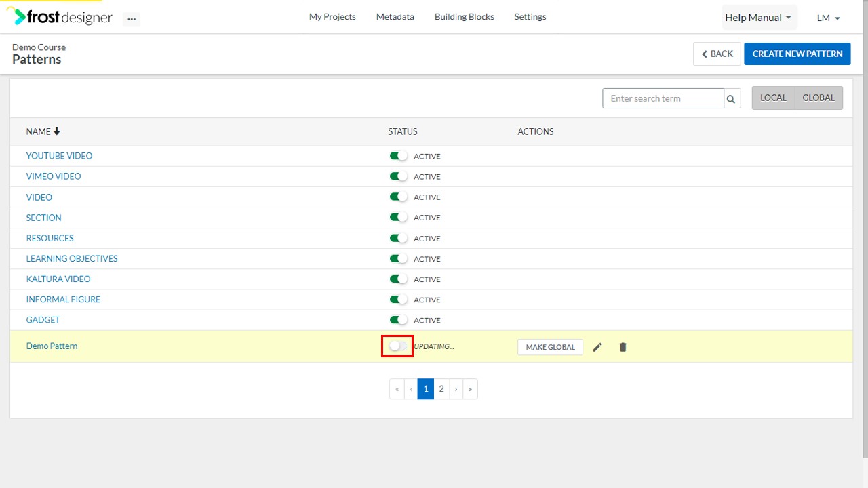This screenshot has width=868, height=488.
Task: Sort by NAME column arrow
Action: coord(57,131)
